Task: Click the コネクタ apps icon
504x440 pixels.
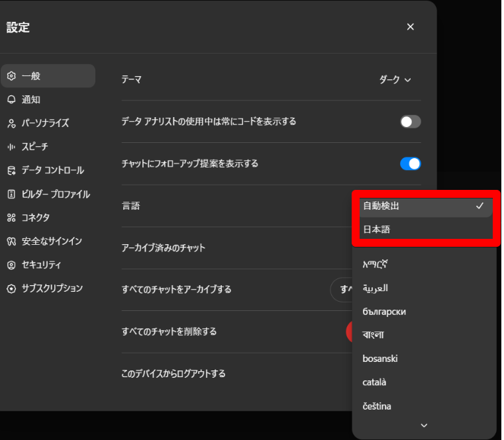Action: pyautogui.click(x=11, y=218)
